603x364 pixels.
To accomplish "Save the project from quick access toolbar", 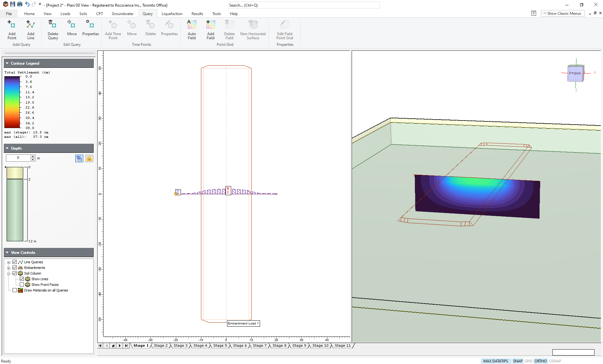I will tap(13, 4).
